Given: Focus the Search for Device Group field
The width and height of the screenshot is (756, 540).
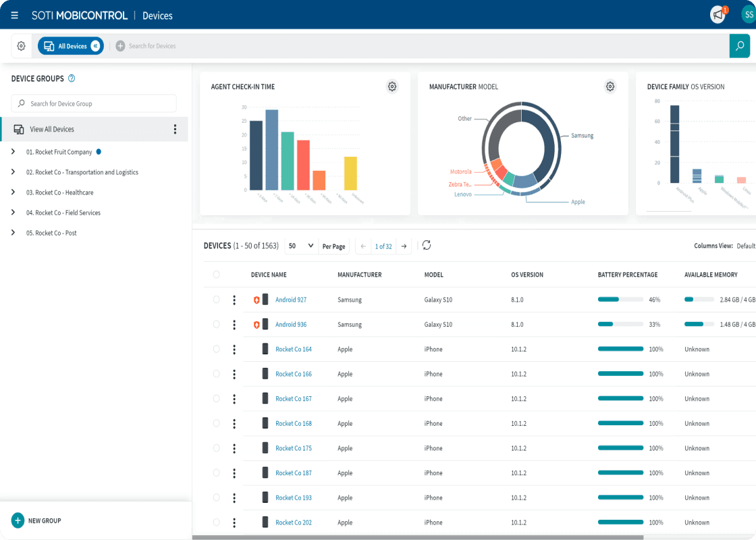Looking at the screenshot, I should [94, 103].
